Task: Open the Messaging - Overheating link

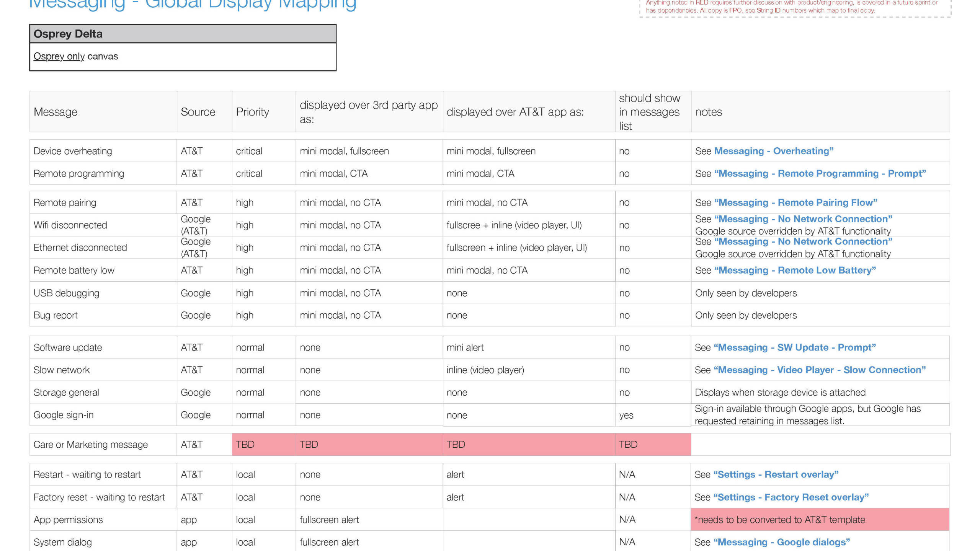Action: coord(773,151)
